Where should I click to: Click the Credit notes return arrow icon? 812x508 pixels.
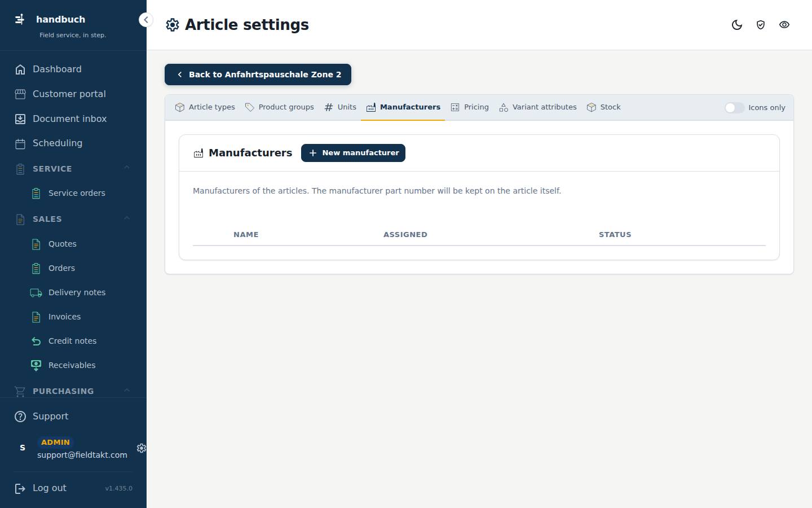[x=36, y=341]
